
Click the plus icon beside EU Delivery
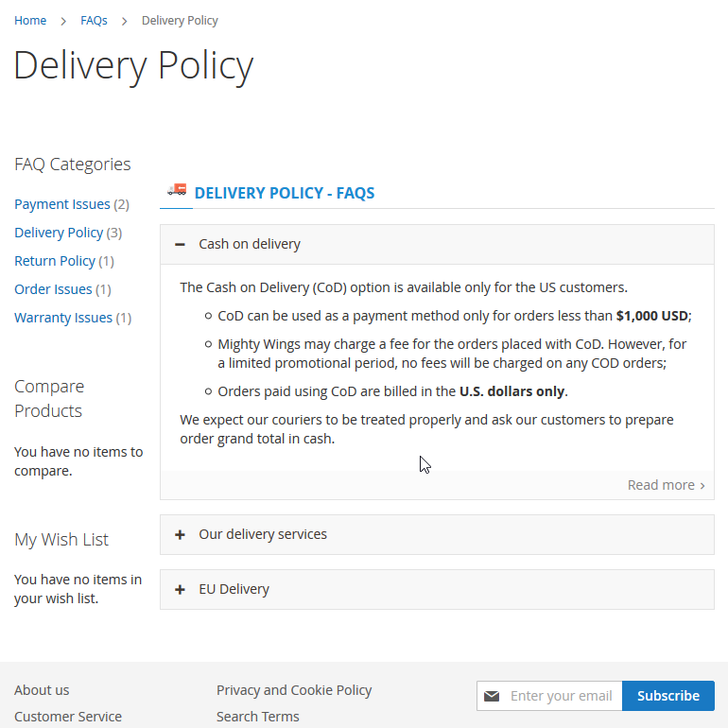click(180, 589)
